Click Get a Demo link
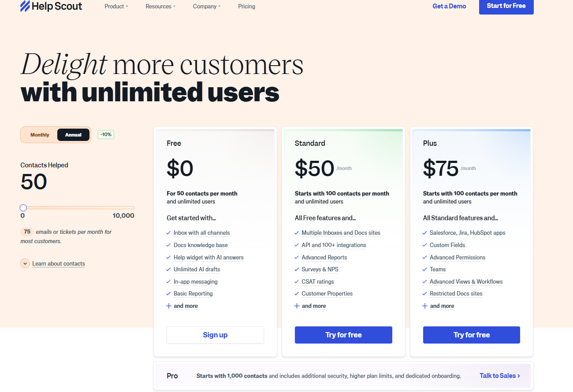573x392 pixels. click(449, 6)
